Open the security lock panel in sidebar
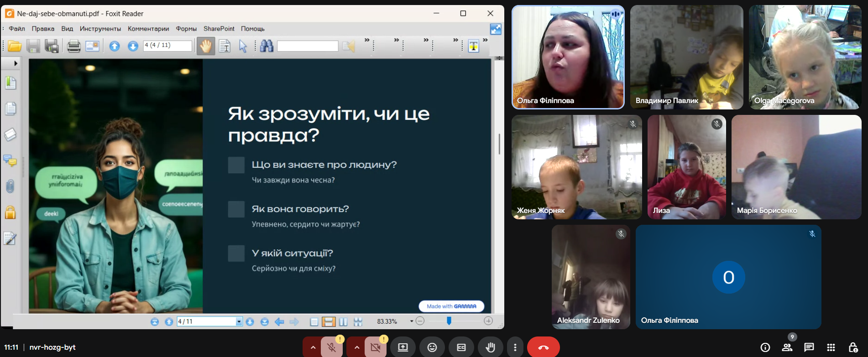Screen dimensions: 868x357 pos(10,212)
